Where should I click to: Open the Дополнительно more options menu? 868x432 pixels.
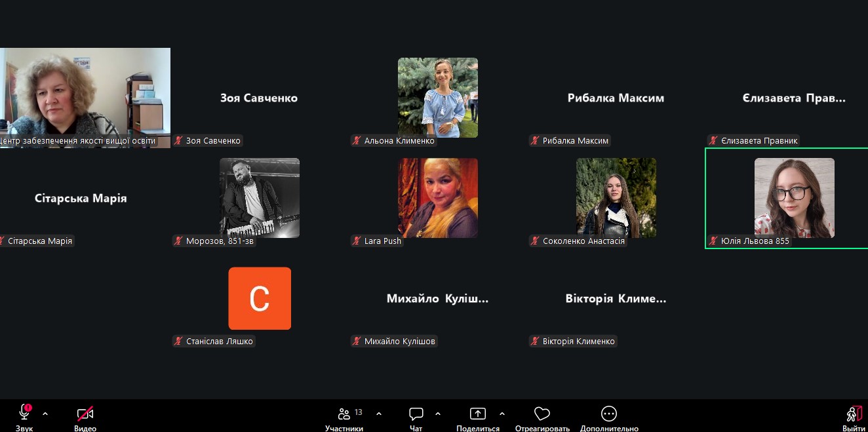[x=608, y=414]
